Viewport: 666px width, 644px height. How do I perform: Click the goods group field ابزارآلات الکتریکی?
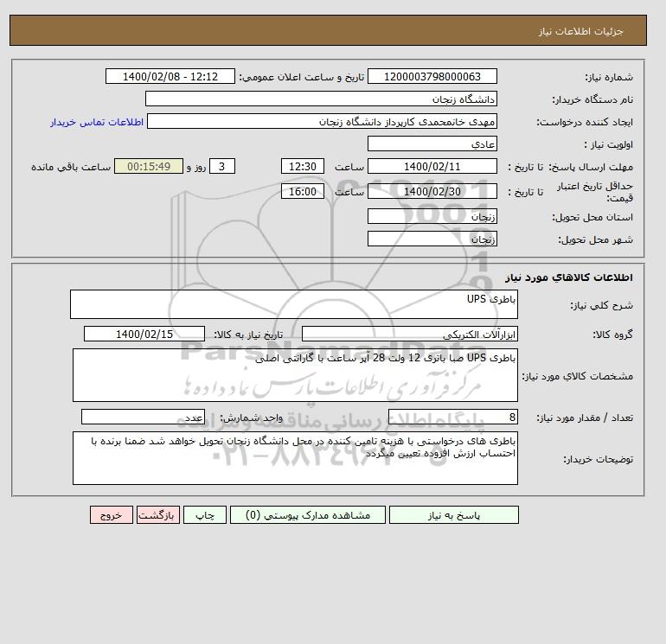pos(409,334)
